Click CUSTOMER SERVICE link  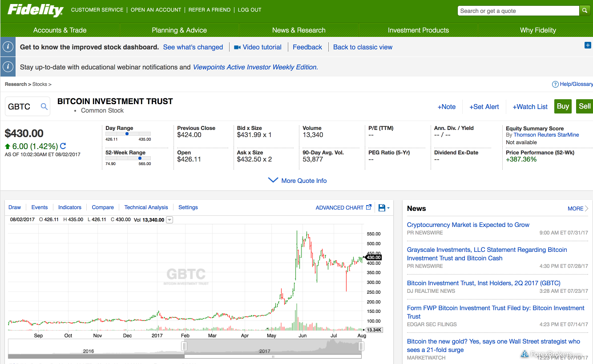point(97,10)
